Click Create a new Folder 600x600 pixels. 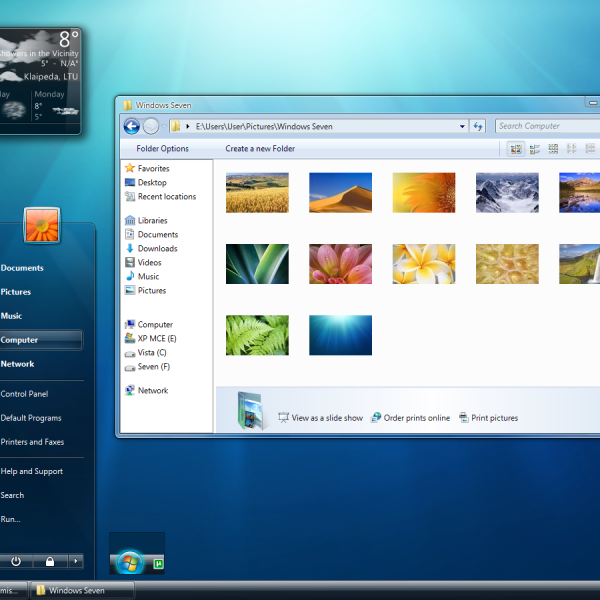point(260,149)
